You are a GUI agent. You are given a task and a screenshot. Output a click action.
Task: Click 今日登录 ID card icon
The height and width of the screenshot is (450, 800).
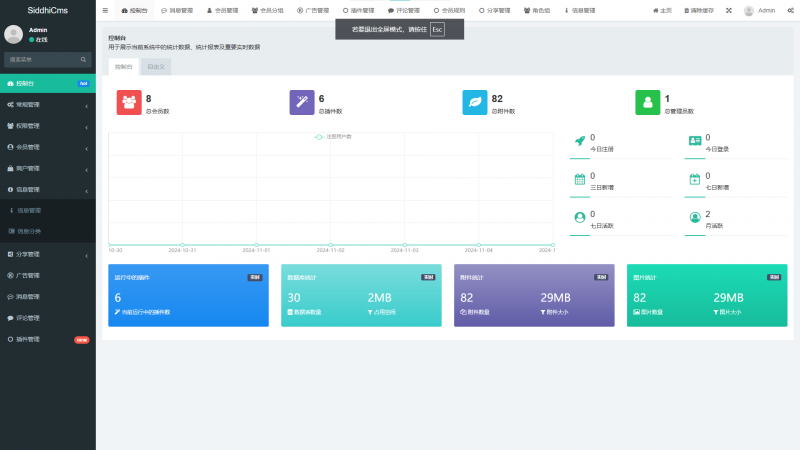695,141
